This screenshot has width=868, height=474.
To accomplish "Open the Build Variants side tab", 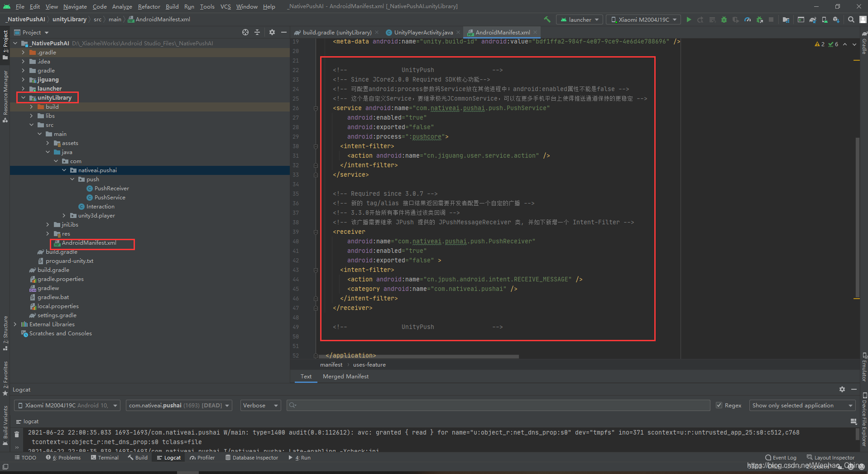I will [x=5, y=426].
